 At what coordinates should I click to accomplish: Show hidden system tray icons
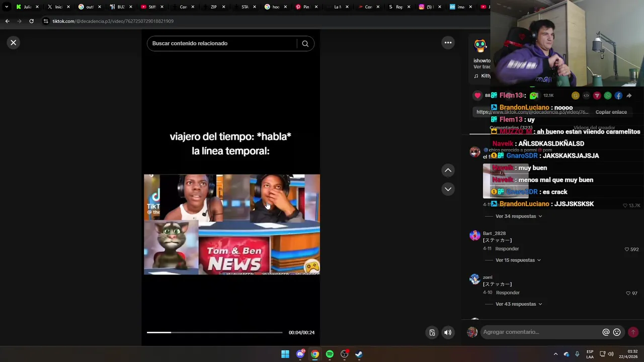pyautogui.click(x=555, y=354)
